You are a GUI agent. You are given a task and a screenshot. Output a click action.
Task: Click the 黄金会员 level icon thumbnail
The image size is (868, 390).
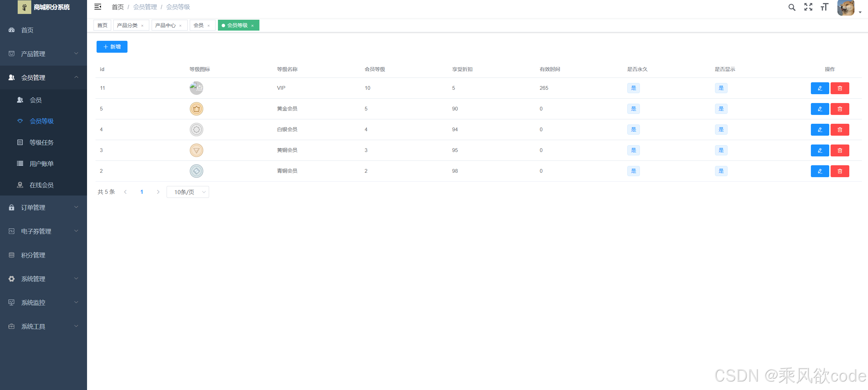[x=196, y=109]
